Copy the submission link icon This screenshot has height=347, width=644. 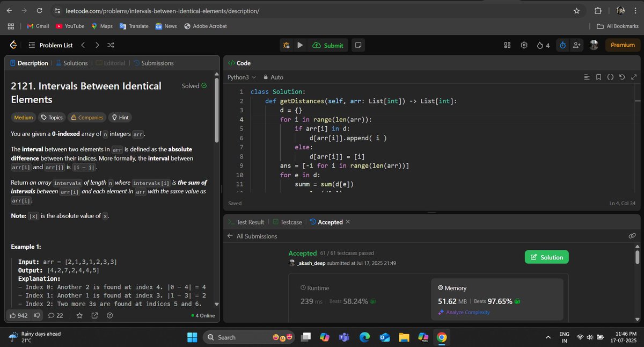pyautogui.click(x=632, y=236)
